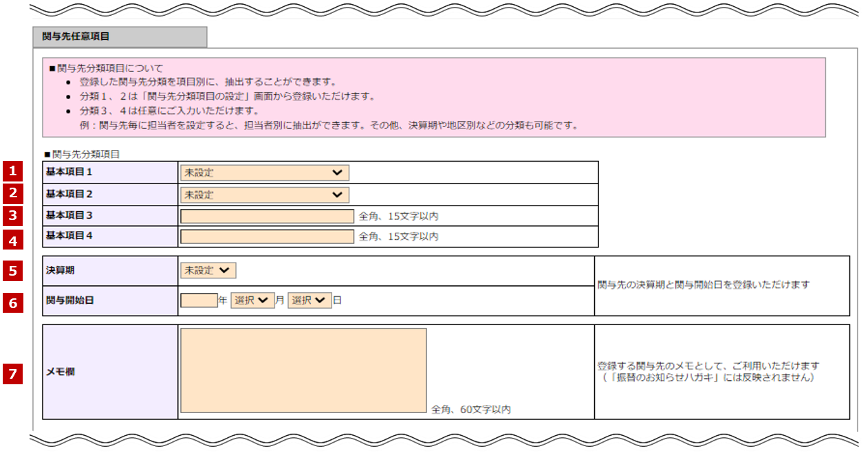Click inside the メモ欄 text area

pyautogui.click(x=303, y=371)
